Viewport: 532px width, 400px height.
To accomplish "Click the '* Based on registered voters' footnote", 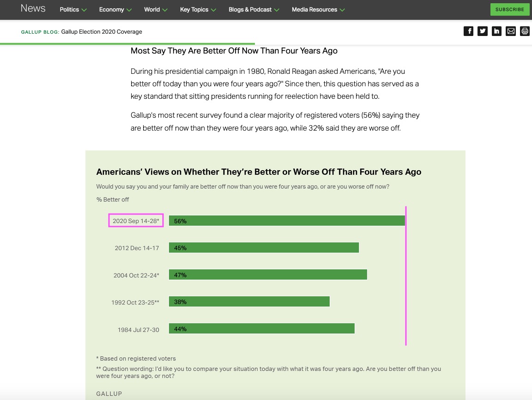I will click(x=136, y=358).
